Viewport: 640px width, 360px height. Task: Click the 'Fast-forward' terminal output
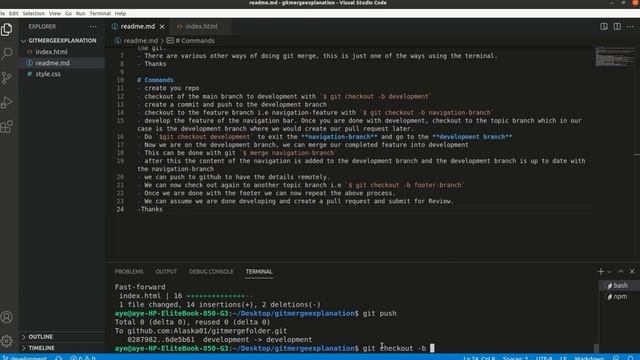140,287
